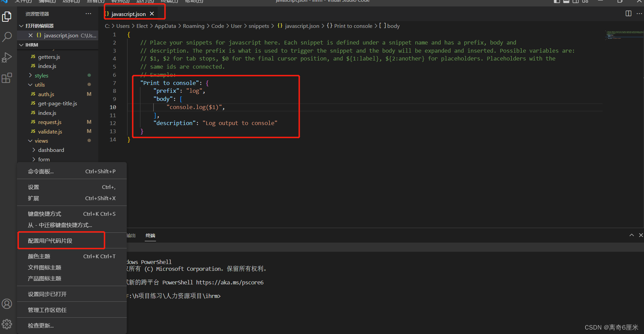Click the AppData breadcrumb segment
The height and width of the screenshot is (334, 644).
[x=165, y=26]
